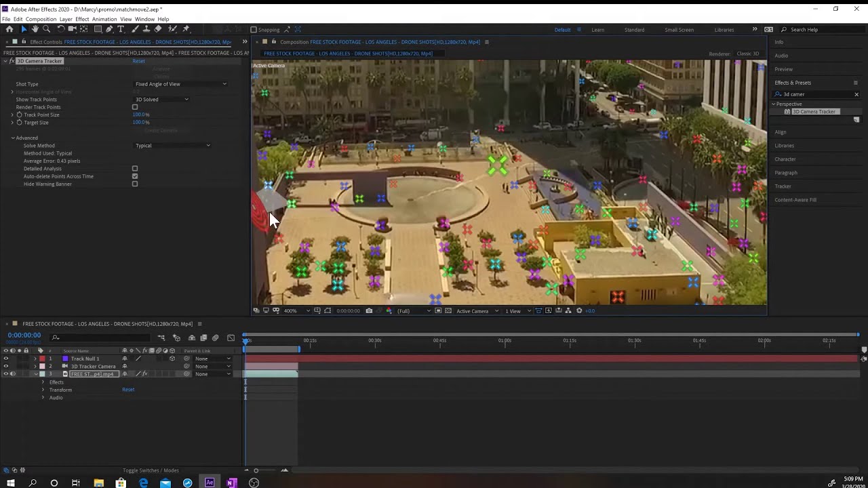Select the Unified Camera tool
This screenshot has height=488, width=868.
coord(73,29)
